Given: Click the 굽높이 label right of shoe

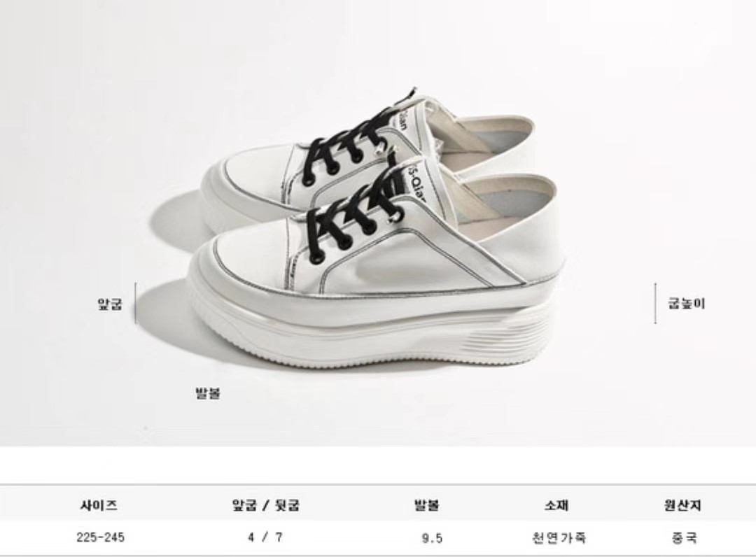Looking at the screenshot, I should pos(687,304).
